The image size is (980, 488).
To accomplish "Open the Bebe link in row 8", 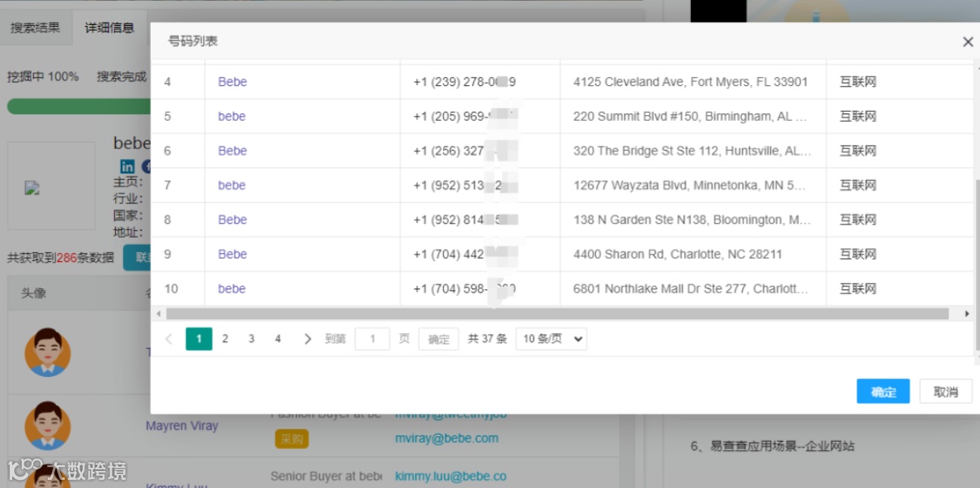I will click(x=232, y=220).
